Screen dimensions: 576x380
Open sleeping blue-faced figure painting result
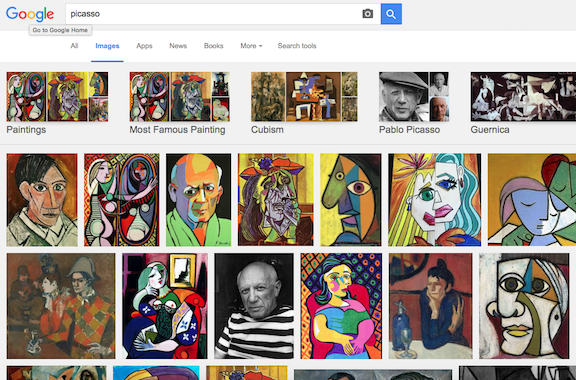tap(532, 200)
